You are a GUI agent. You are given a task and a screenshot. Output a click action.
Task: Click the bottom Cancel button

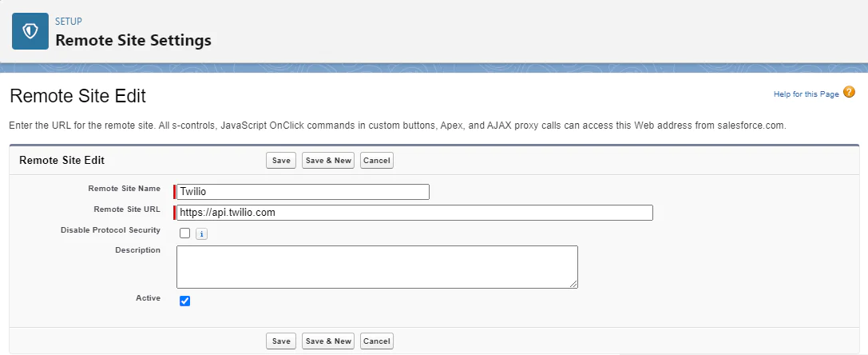377,341
